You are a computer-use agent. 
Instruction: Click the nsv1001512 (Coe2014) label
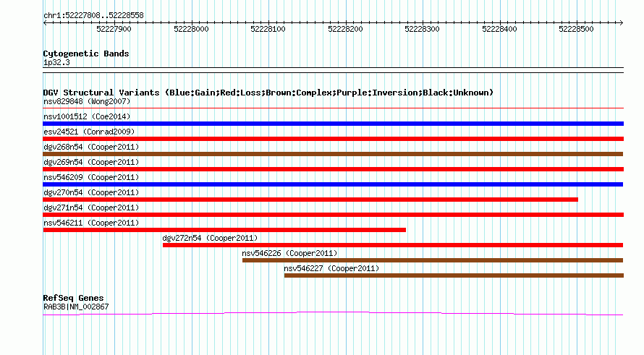pyautogui.click(x=87, y=116)
